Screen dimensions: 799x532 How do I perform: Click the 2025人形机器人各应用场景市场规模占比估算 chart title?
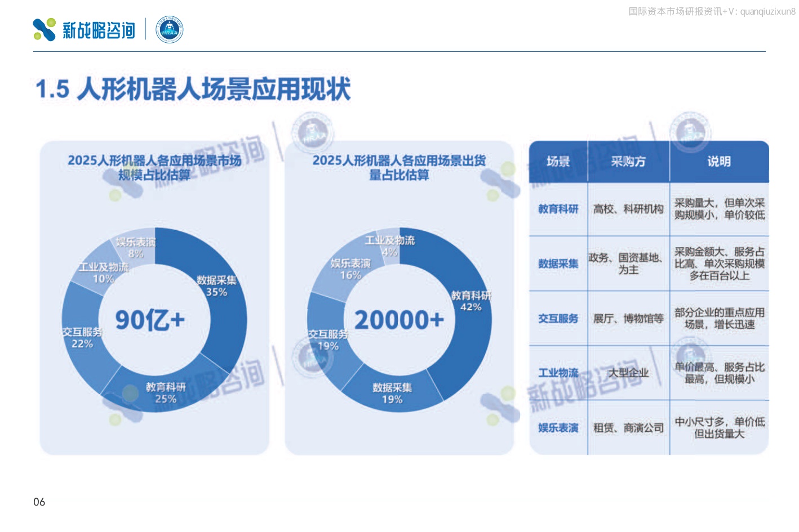(154, 168)
